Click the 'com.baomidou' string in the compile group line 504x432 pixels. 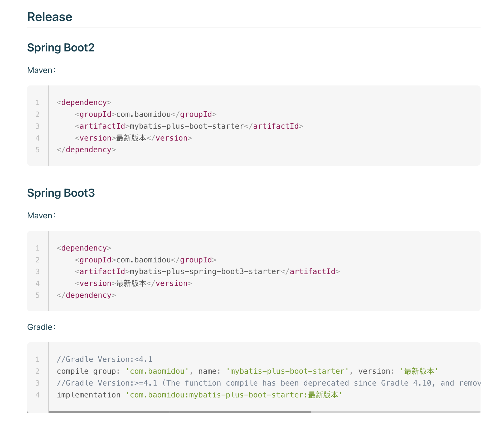pos(157,371)
